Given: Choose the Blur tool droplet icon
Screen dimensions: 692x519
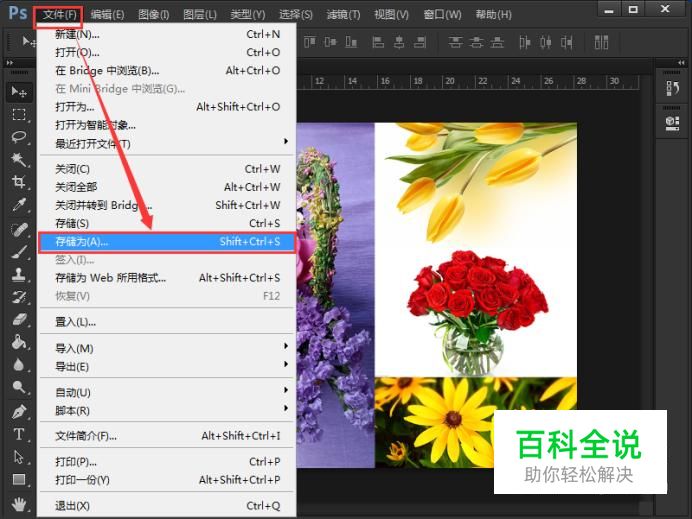Looking at the screenshot, I should click(x=19, y=365).
